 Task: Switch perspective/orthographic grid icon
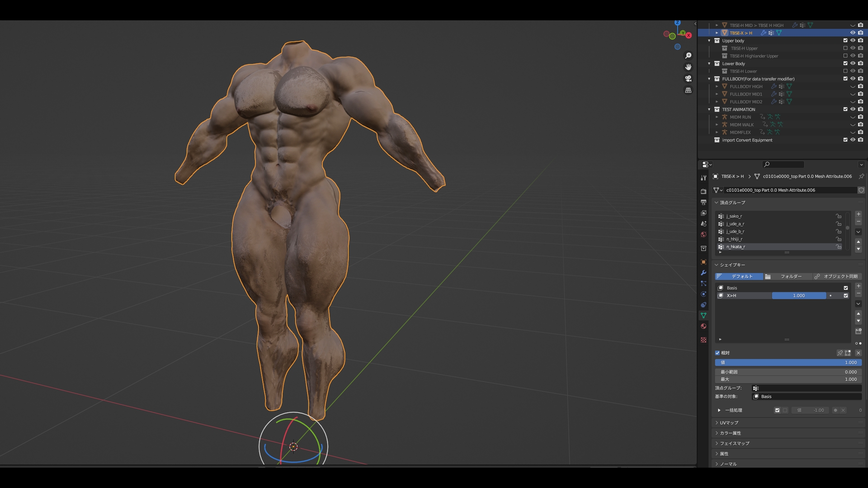point(688,90)
